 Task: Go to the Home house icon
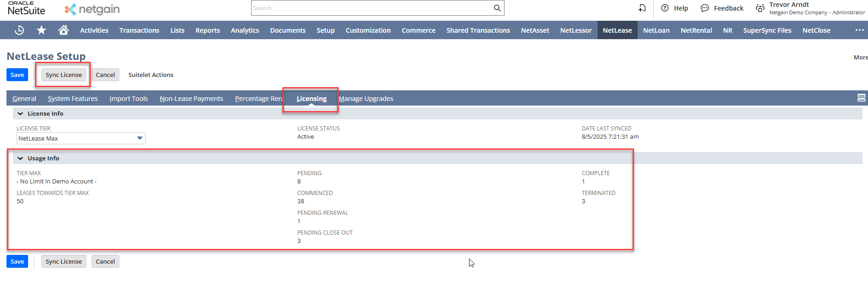click(64, 30)
